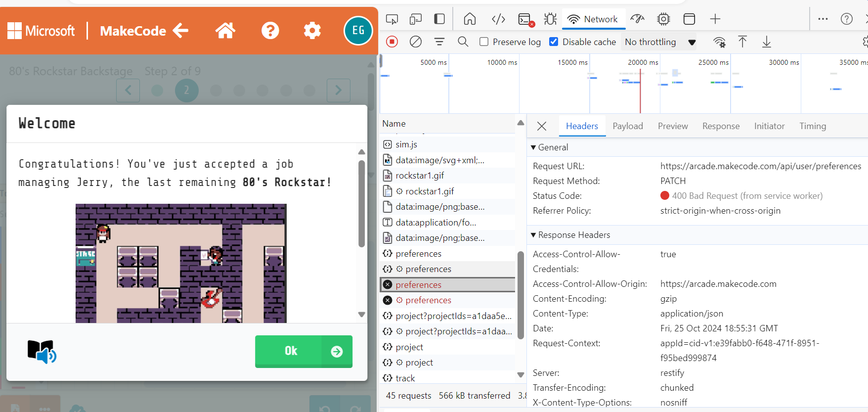
Task: Open the network search magnifier
Action: click(x=463, y=42)
